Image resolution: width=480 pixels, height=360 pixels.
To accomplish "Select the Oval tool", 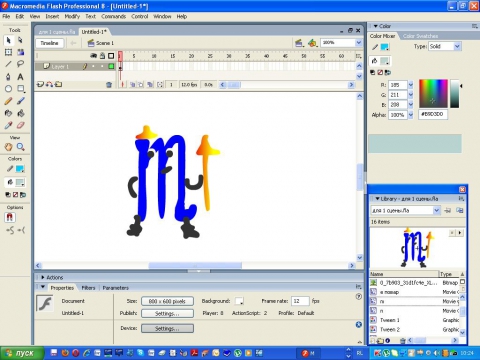I will [8, 89].
